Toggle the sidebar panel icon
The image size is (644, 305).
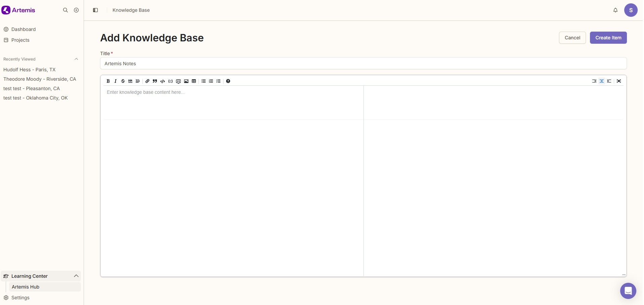point(95,10)
